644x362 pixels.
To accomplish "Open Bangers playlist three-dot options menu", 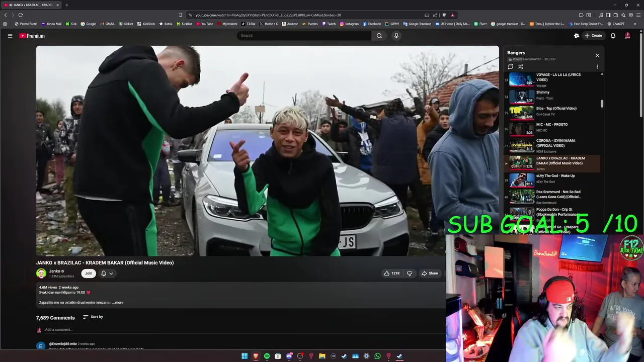I will coord(597,66).
